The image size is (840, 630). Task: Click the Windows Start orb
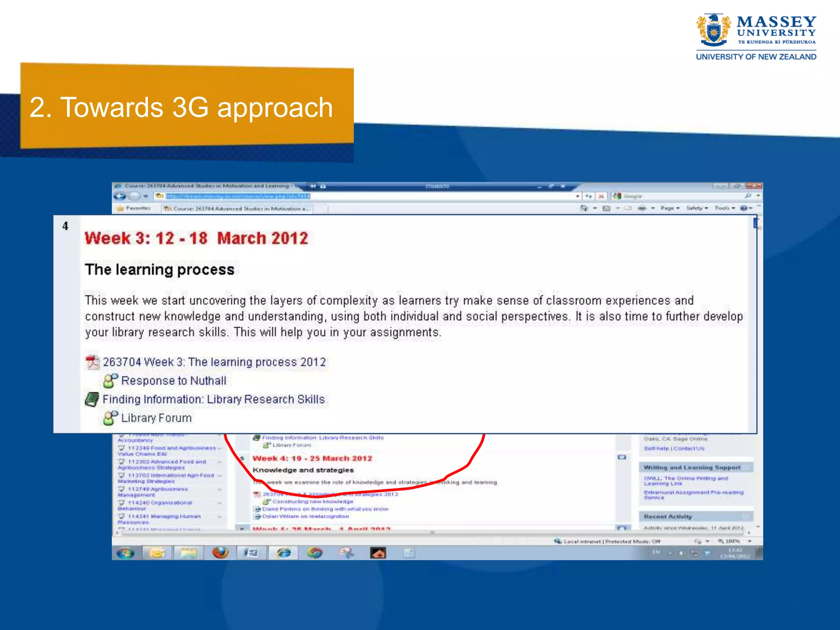(x=126, y=553)
